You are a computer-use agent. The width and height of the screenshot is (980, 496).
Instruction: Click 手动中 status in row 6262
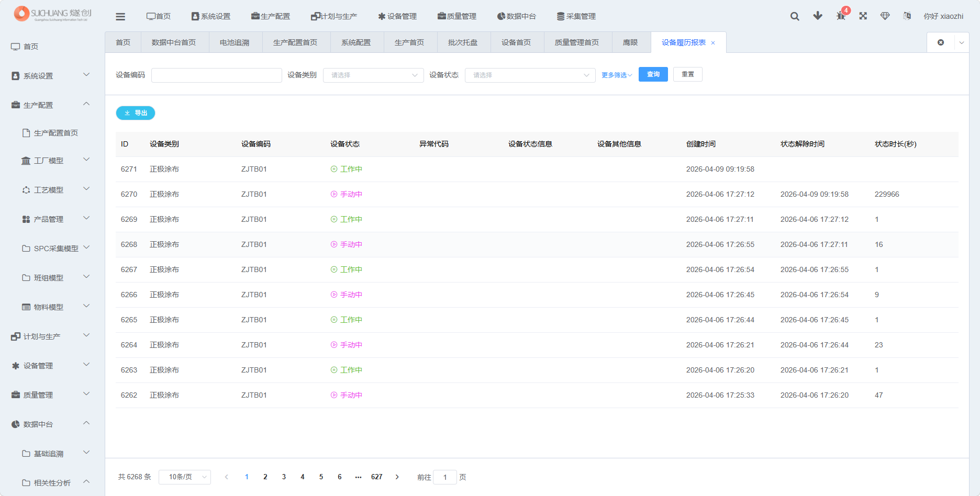pos(347,395)
